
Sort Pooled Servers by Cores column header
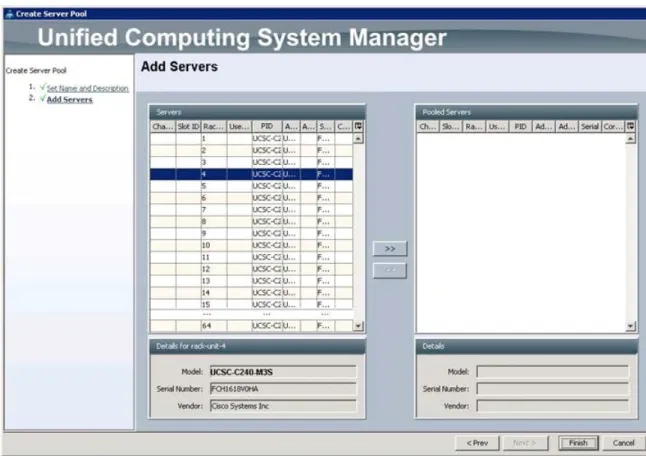(613, 126)
